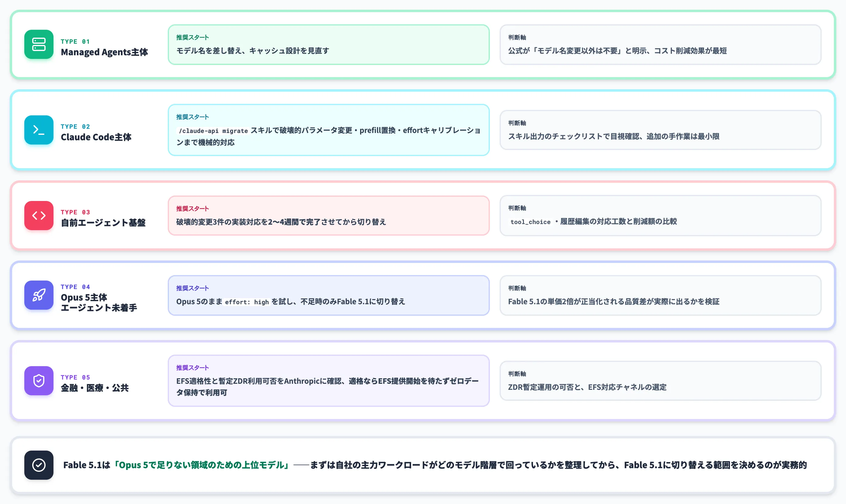Click '推奨スタート' label in Claude Code card

click(x=192, y=117)
